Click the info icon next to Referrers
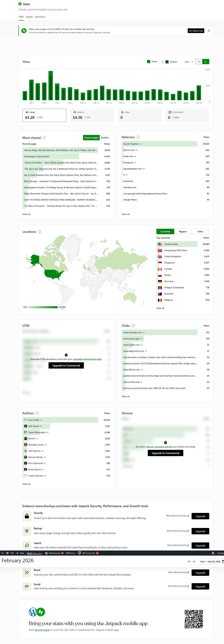The height and width of the screenshot is (644, 224). tap(138, 137)
